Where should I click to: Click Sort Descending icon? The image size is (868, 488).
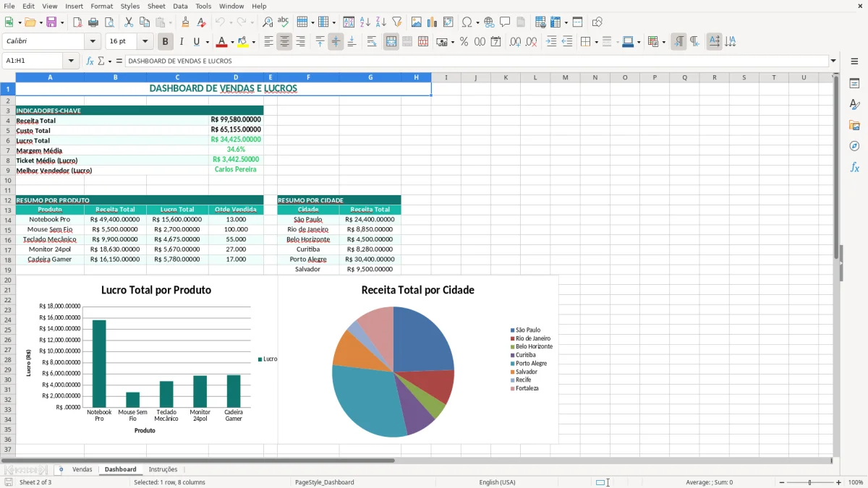click(380, 22)
